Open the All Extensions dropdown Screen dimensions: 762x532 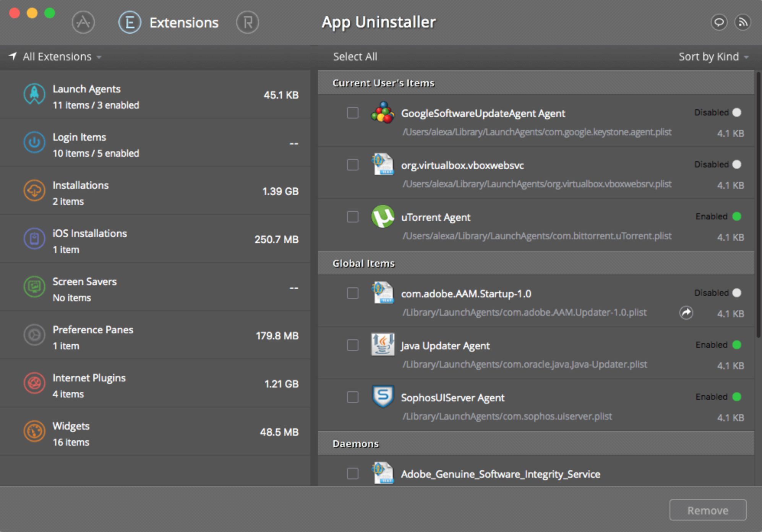tap(62, 57)
